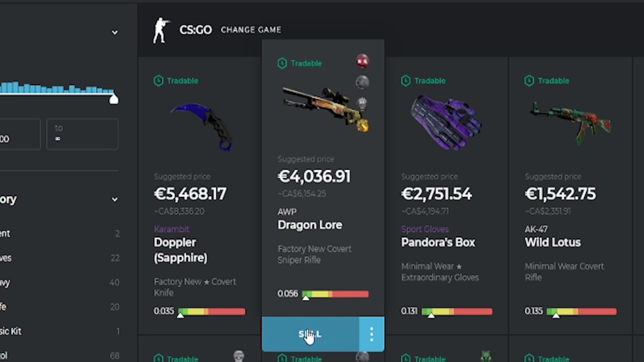Collapse the category filter chevron
This screenshot has height=362, width=644.
(x=115, y=200)
